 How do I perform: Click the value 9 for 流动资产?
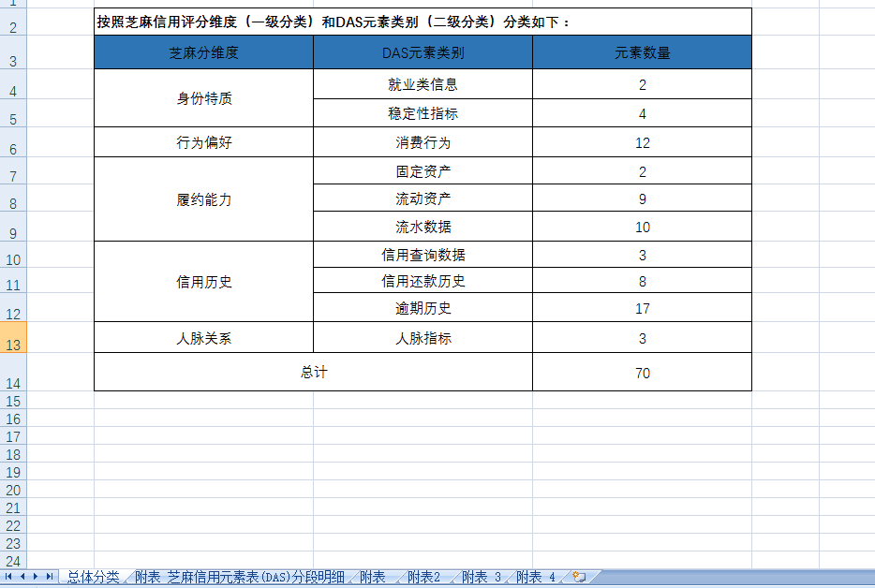tap(643, 198)
